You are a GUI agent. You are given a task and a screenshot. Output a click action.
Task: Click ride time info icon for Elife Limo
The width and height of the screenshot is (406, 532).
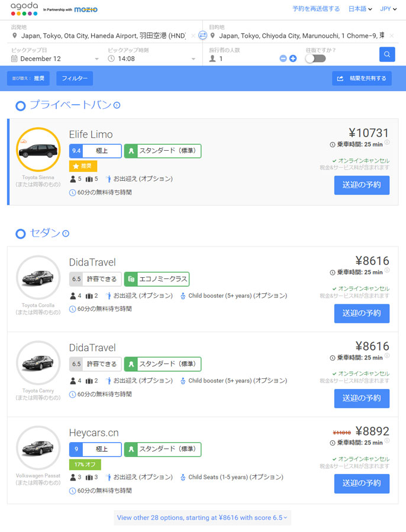pyautogui.click(x=387, y=142)
